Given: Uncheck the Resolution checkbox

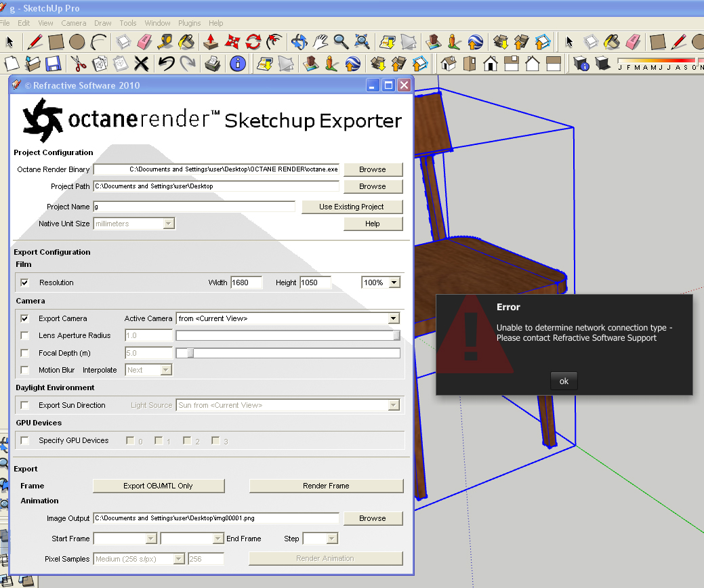Looking at the screenshot, I should pyautogui.click(x=24, y=282).
